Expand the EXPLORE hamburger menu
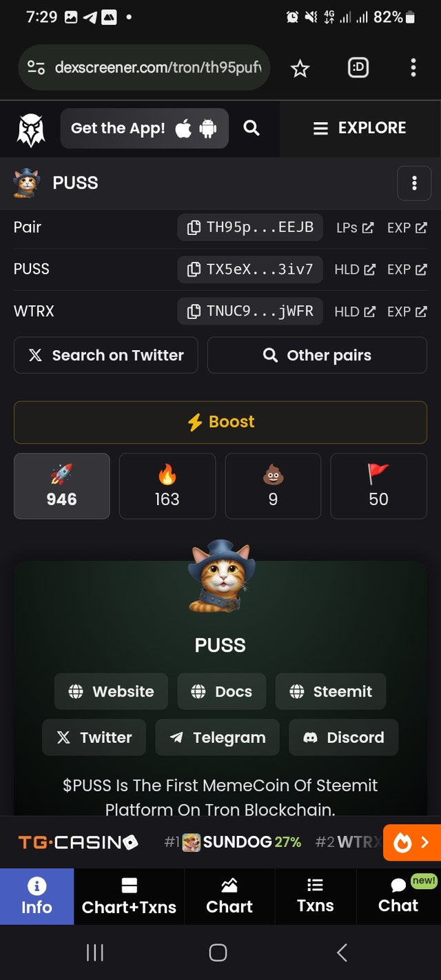This screenshot has width=441, height=980. (359, 128)
